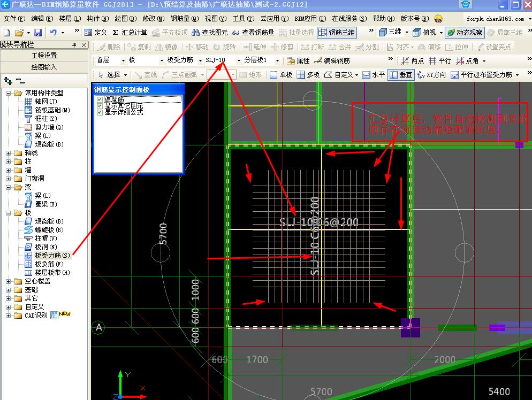The width and height of the screenshot is (532, 400).
Task: Click the 属性 properties button
Action: click(298, 60)
